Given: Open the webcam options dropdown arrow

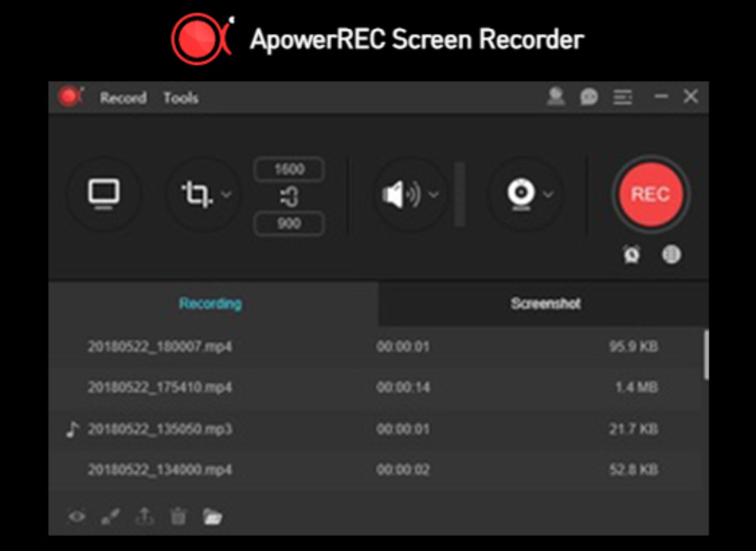Looking at the screenshot, I should pyautogui.click(x=548, y=194).
